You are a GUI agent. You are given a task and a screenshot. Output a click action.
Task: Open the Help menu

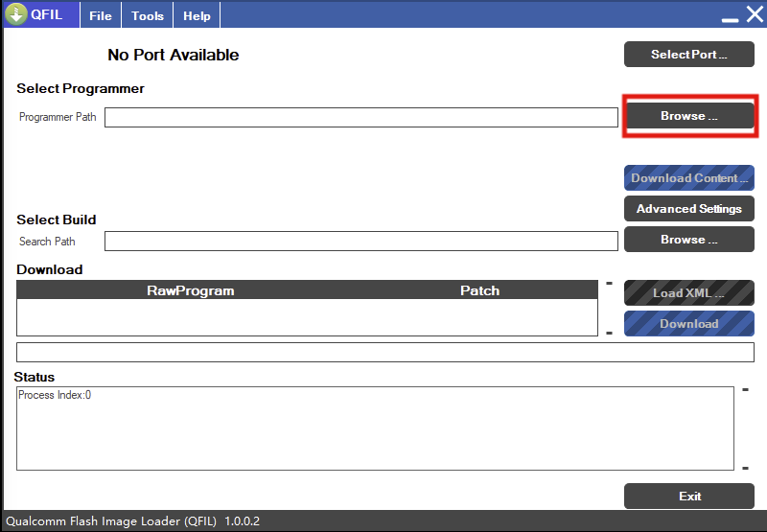(x=197, y=15)
